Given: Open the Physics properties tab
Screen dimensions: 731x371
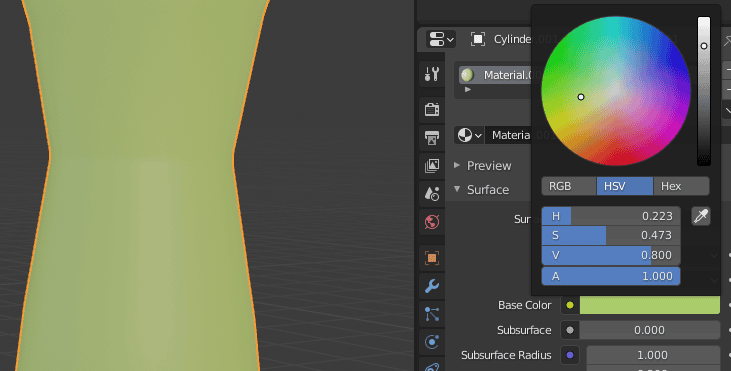Looking at the screenshot, I should point(432,342).
